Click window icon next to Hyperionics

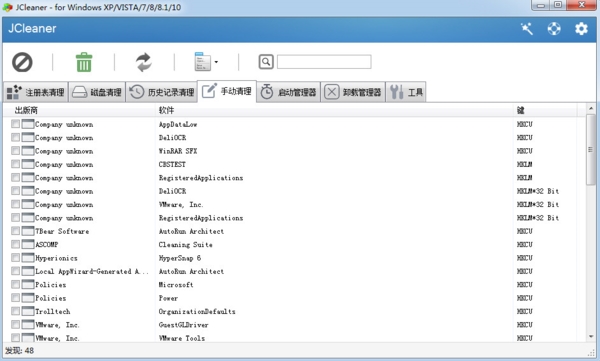(28, 258)
